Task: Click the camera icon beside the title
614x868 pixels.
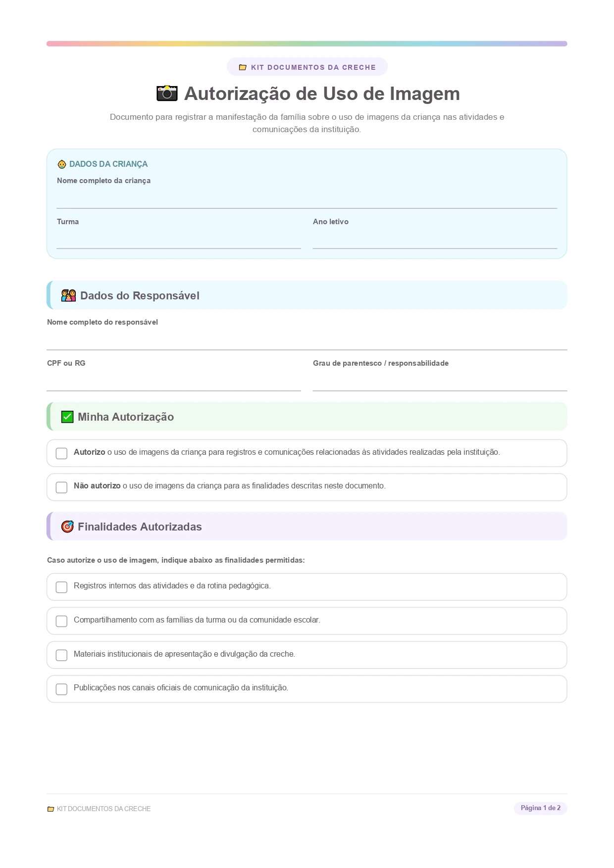Action: 167,93
